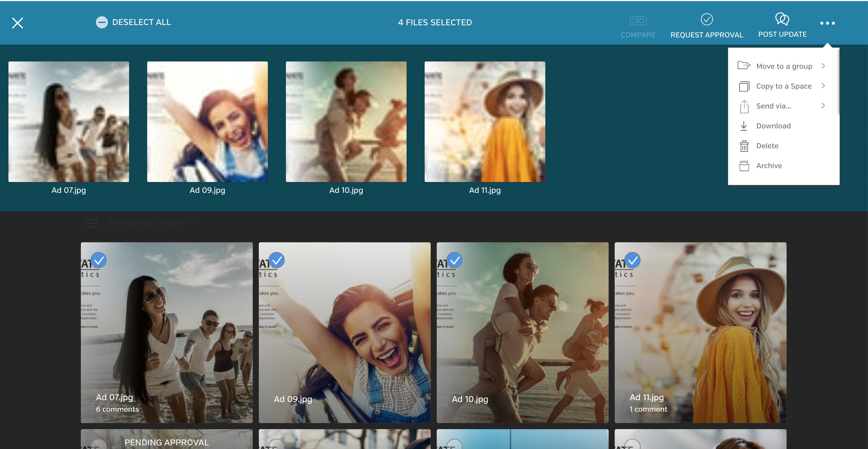This screenshot has width=868, height=449.
Task: Click PENDING APPROVAL banner on bottom card
Action: [x=166, y=442]
